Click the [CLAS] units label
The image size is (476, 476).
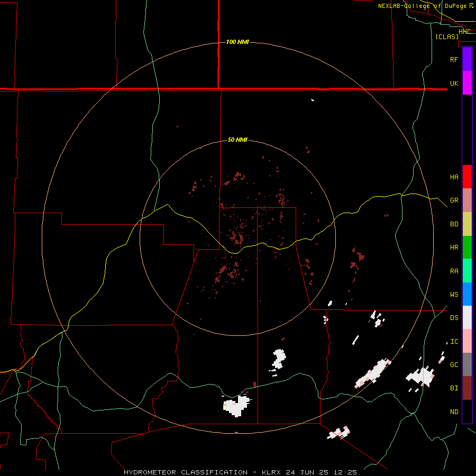coord(447,36)
